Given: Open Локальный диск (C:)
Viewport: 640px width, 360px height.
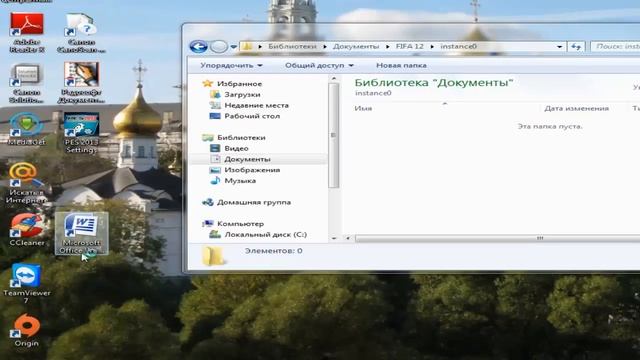Looking at the screenshot, I should pos(266,235).
